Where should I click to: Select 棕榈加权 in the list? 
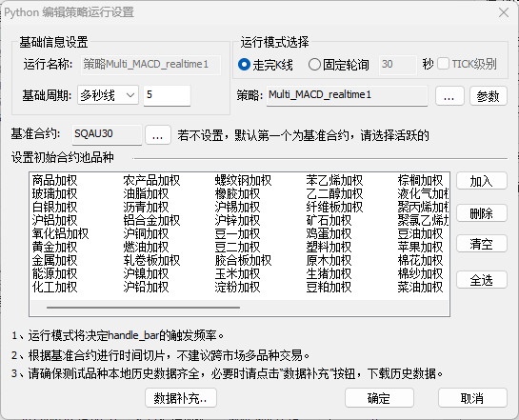tap(420, 181)
